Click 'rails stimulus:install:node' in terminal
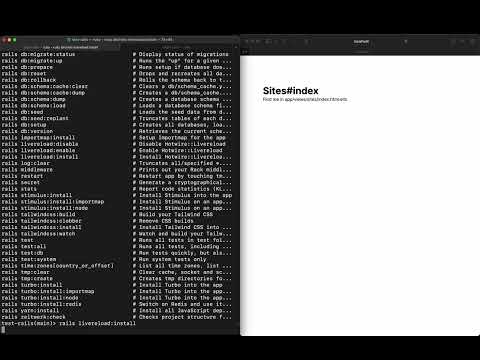The height and width of the screenshot is (360, 480). pyautogui.click(x=45, y=208)
